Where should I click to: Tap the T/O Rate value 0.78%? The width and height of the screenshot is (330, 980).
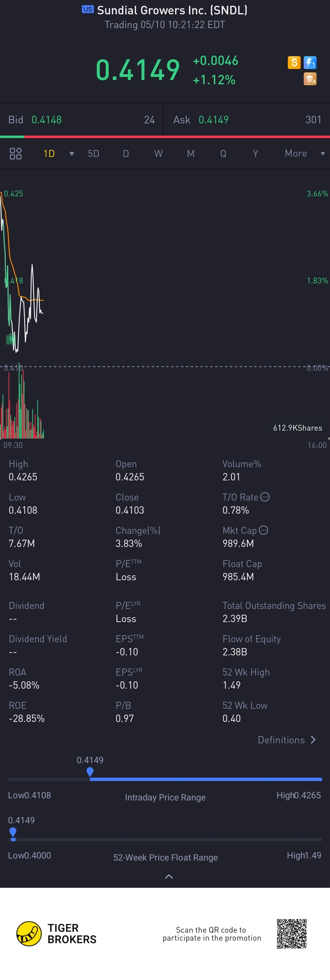pos(236,510)
